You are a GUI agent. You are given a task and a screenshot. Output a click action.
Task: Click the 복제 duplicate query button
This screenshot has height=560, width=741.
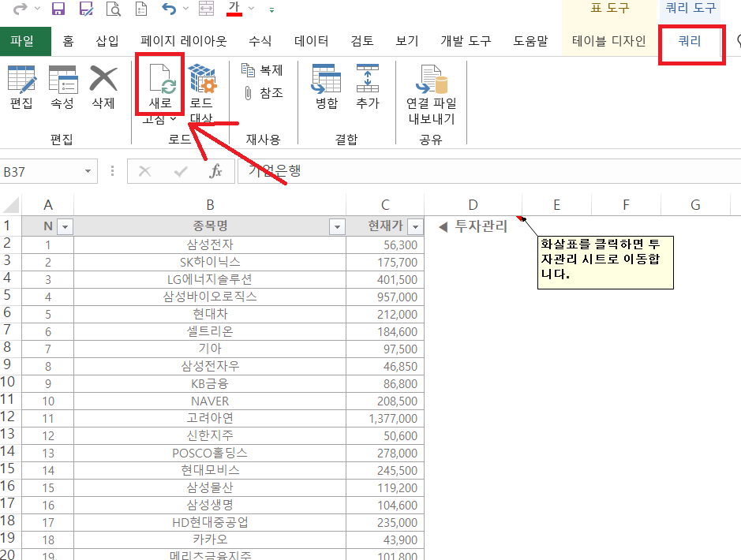262,70
